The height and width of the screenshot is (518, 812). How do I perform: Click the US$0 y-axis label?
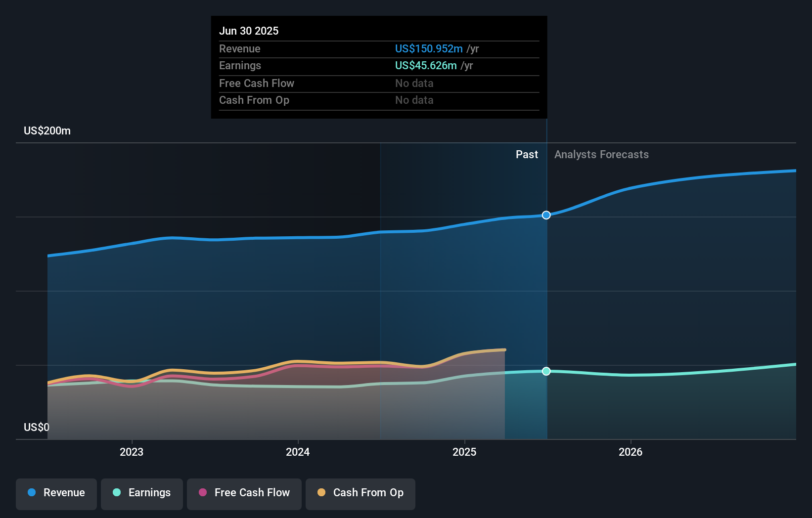tap(37, 427)
